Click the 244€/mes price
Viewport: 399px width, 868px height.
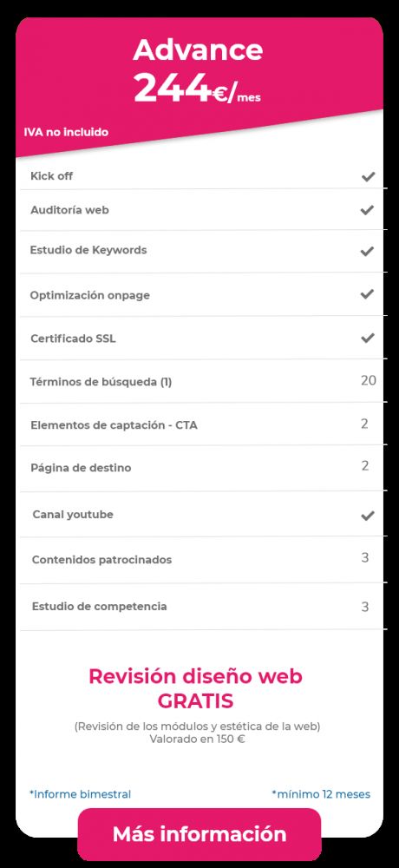click(x=198, y=89)
